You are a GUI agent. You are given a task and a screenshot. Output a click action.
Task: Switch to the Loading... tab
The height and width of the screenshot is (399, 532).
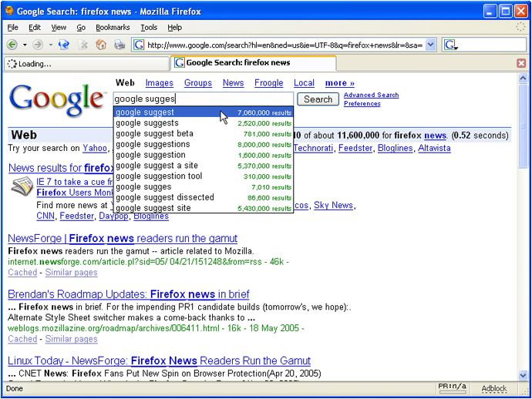86,64
